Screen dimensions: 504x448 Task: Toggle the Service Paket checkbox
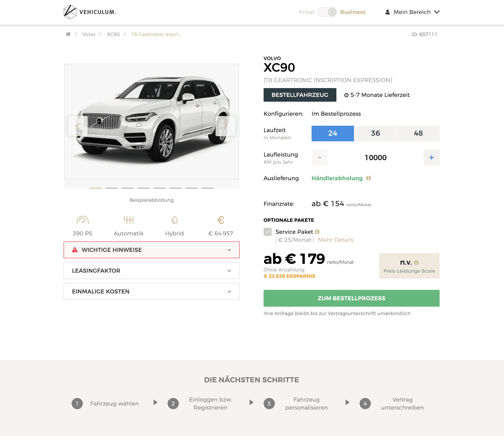click(268, 232)
